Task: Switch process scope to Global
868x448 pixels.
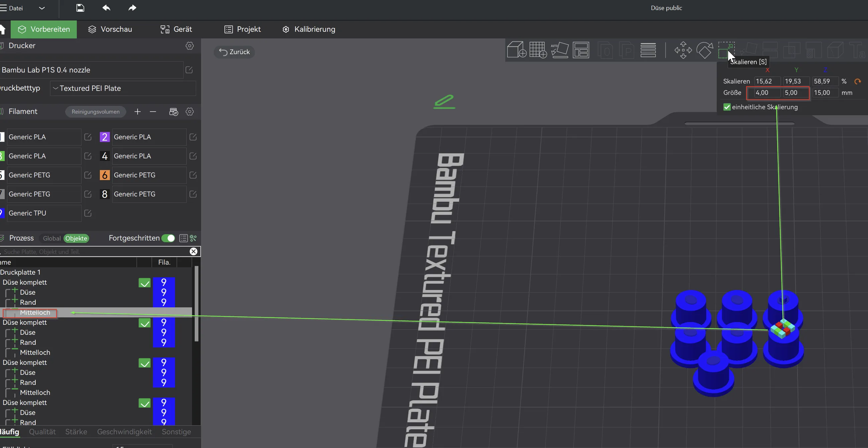Action: [51, 238]
